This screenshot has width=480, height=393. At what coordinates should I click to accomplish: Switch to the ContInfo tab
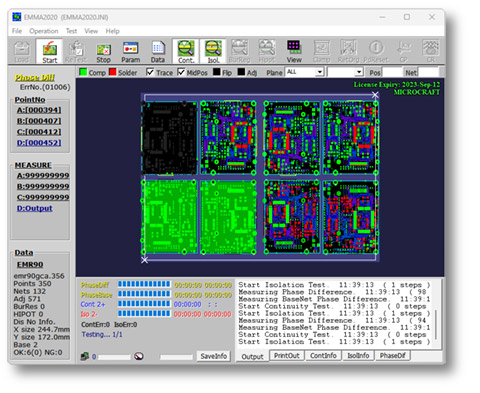323,356
